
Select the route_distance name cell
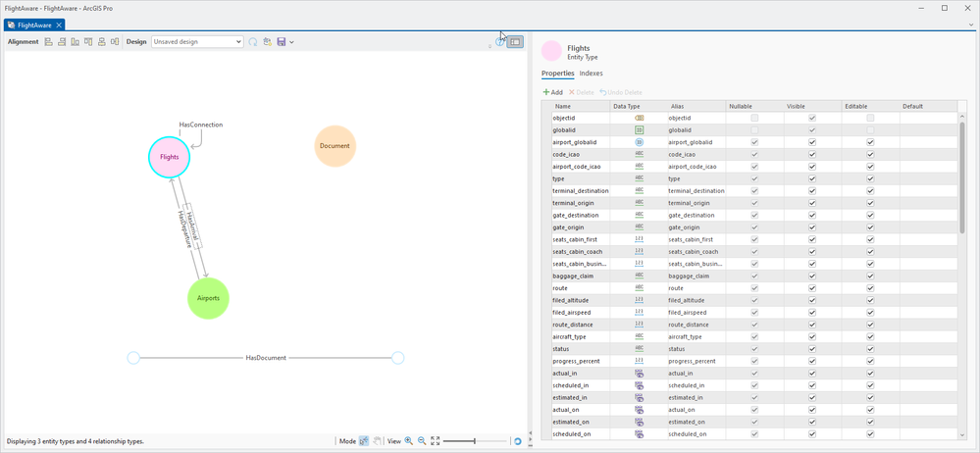[581, 325]
